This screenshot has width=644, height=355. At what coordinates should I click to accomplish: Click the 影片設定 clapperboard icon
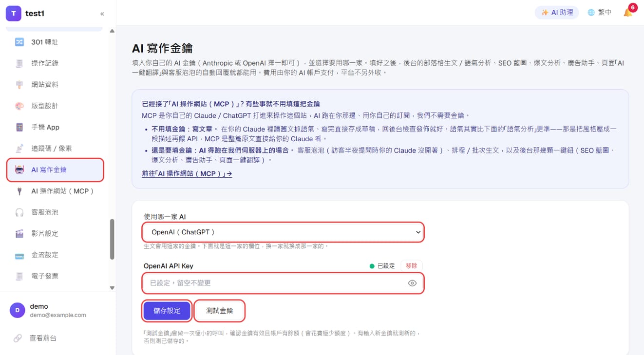pos(19,234)
